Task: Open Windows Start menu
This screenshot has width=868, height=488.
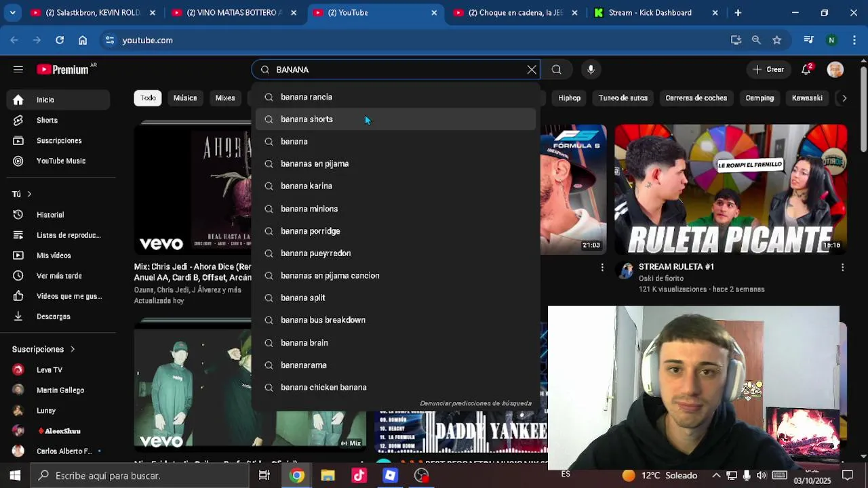Action: 15,476
